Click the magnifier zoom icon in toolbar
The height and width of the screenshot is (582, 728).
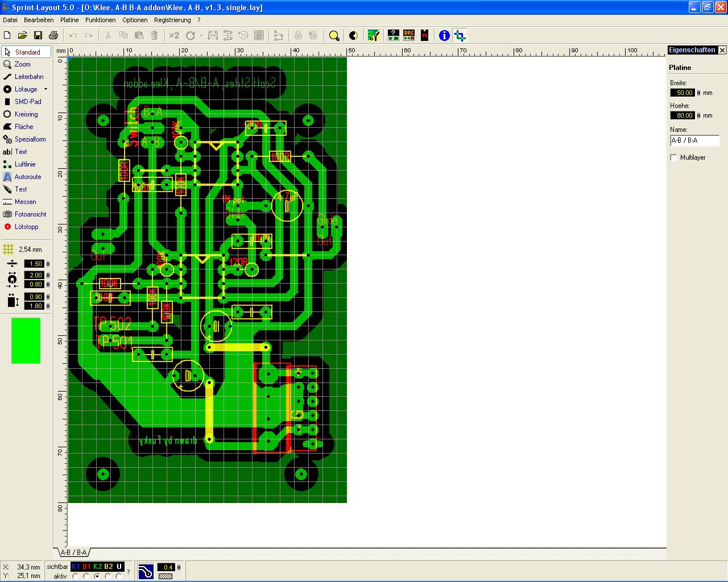click(x=334, y=36)
